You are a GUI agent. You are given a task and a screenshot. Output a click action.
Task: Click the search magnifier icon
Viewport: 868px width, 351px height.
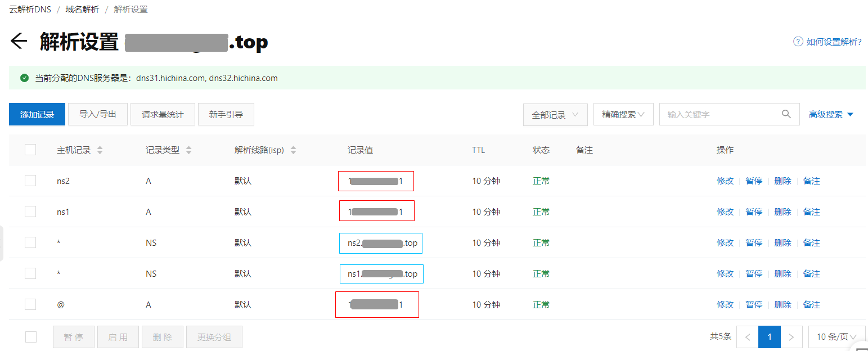pos(786,114)
